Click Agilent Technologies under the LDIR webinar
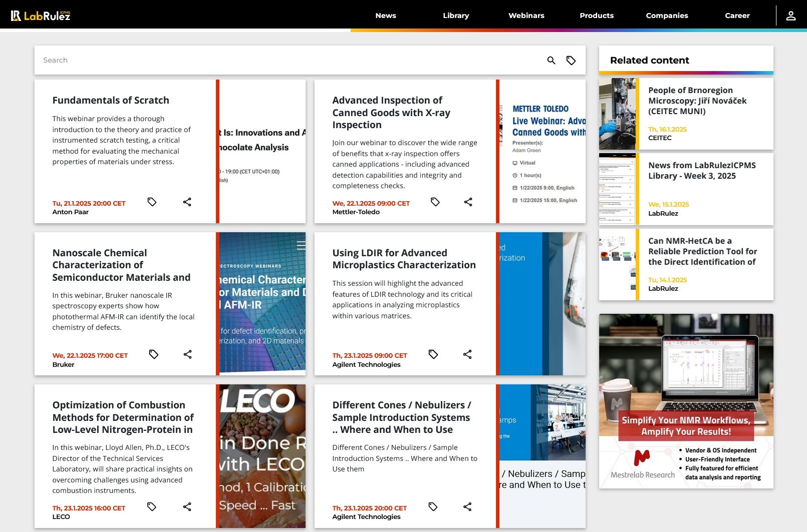The width and height of the screenshot is (807, 532). click(x=367, y=365)
